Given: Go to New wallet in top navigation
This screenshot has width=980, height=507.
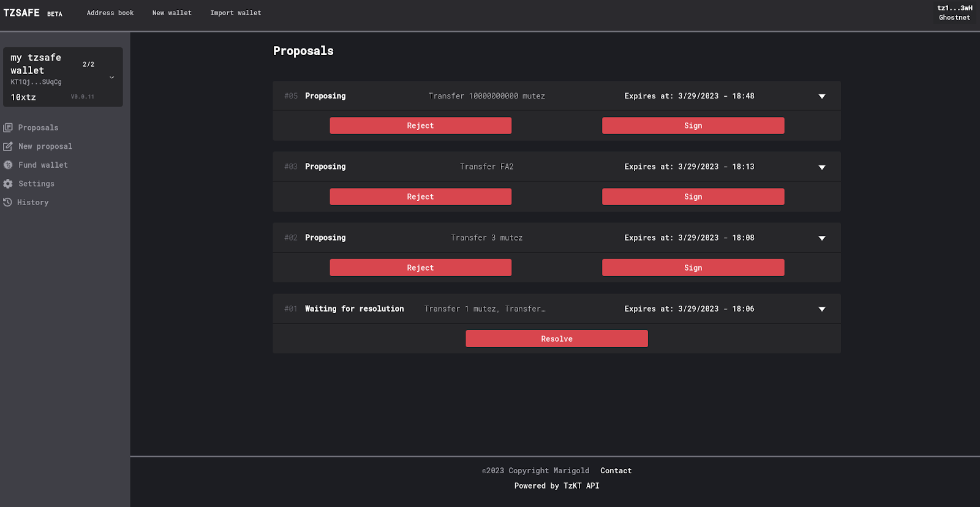Looking at the screenshot, I should click(172, 13).
